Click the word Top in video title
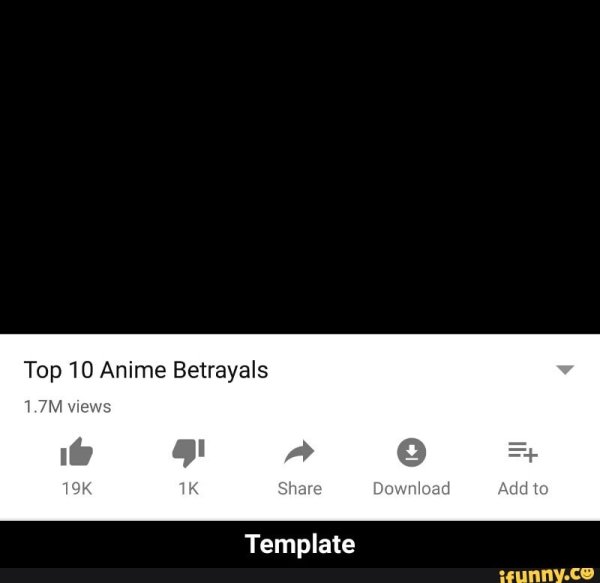Viewport: 600px width, 583px height. click(42, 371)
